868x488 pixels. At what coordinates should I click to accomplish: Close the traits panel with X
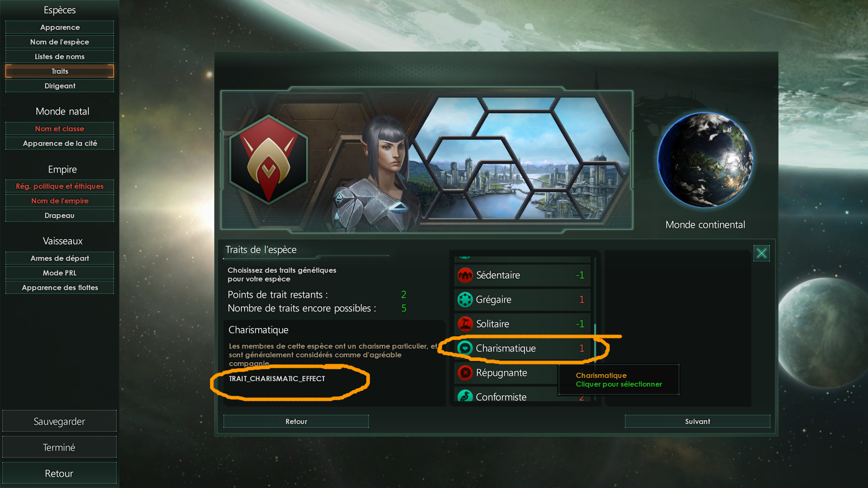pyautogui.click(x=762, y=253)
